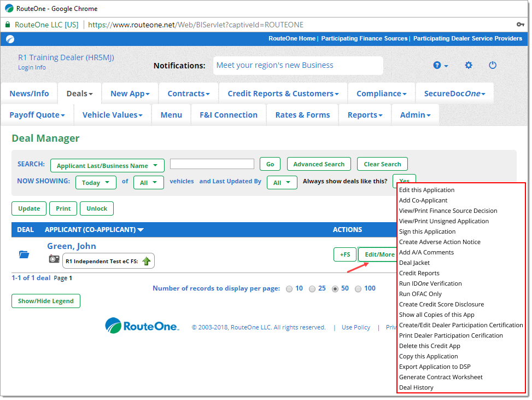Open Deal Jacket from the menu

click(414, 263)
